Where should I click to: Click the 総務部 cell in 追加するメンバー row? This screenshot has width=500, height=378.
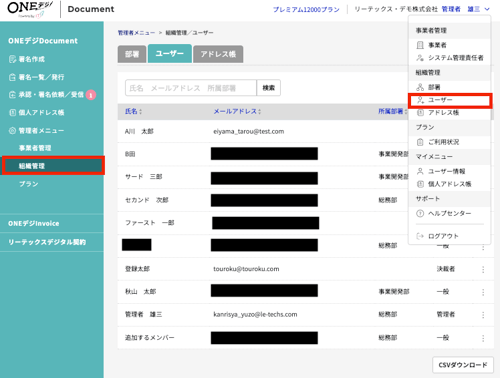(x=388, y=338)
